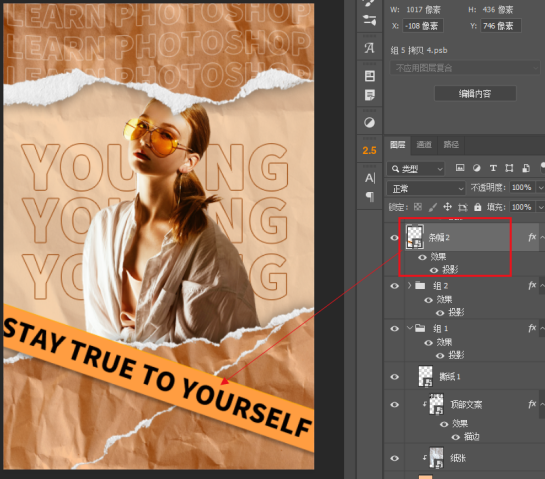Hide the 纸张 layer
Viewport: 545px width, 479px height.
tap(394, 458)
